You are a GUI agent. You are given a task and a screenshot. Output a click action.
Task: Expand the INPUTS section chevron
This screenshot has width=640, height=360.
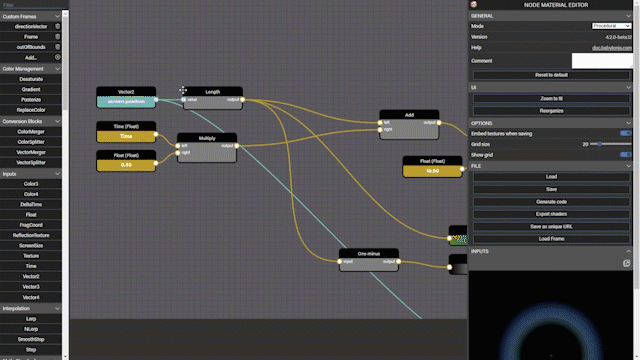628,251
